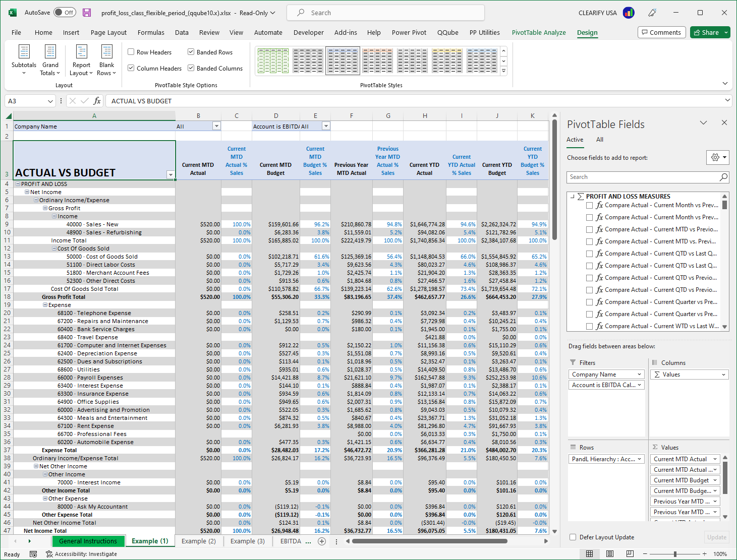
Task: Click the Grand Totals icon
Action: pos(50,59)
